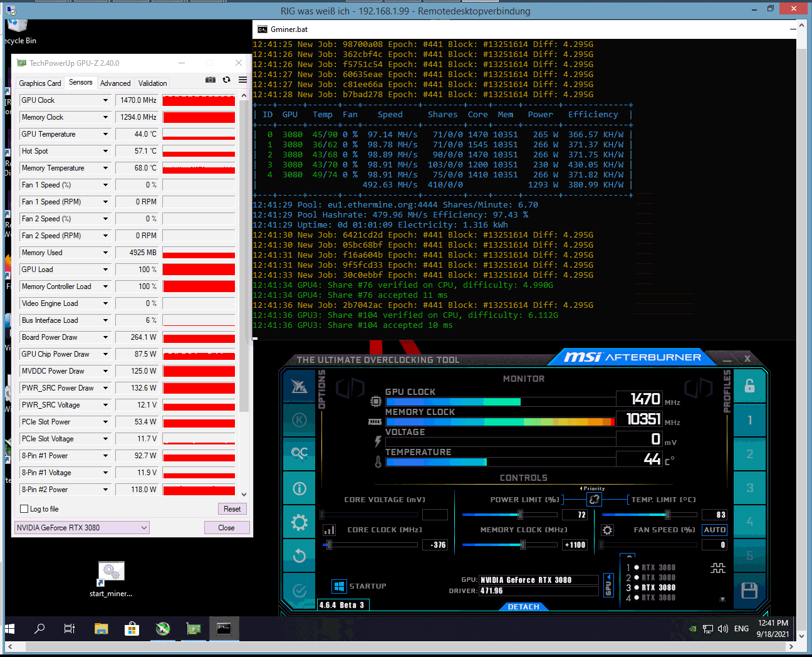Viewport: 812px width, 657px height.
Task: Toggle Afterburner apply-at-Windows STARTUP button
Action: (339, 586)
